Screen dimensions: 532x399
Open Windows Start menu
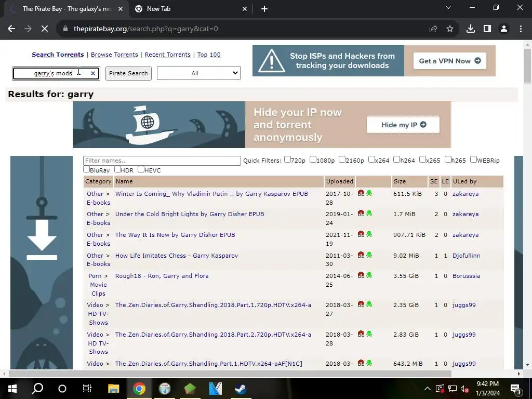point(12,389)
